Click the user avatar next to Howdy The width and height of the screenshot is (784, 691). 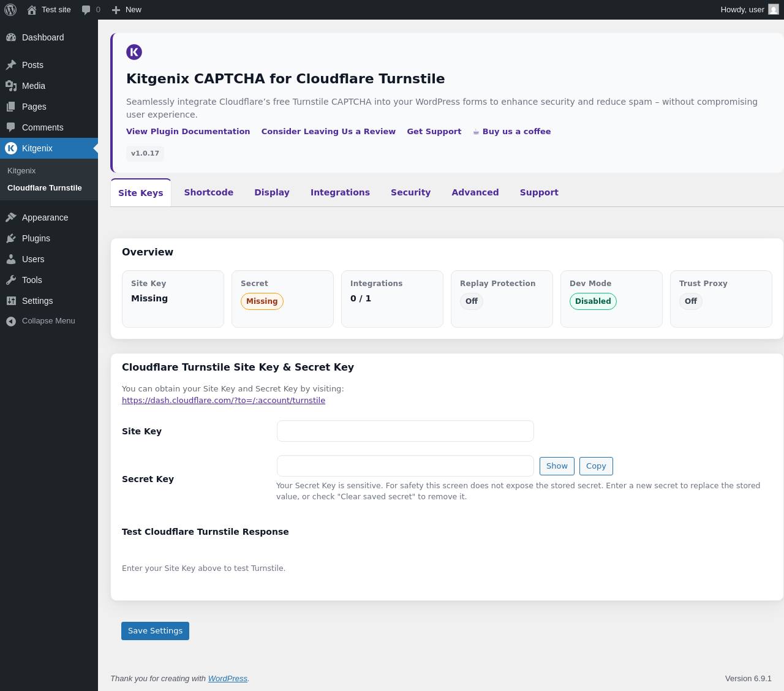[x=774, y=10]
